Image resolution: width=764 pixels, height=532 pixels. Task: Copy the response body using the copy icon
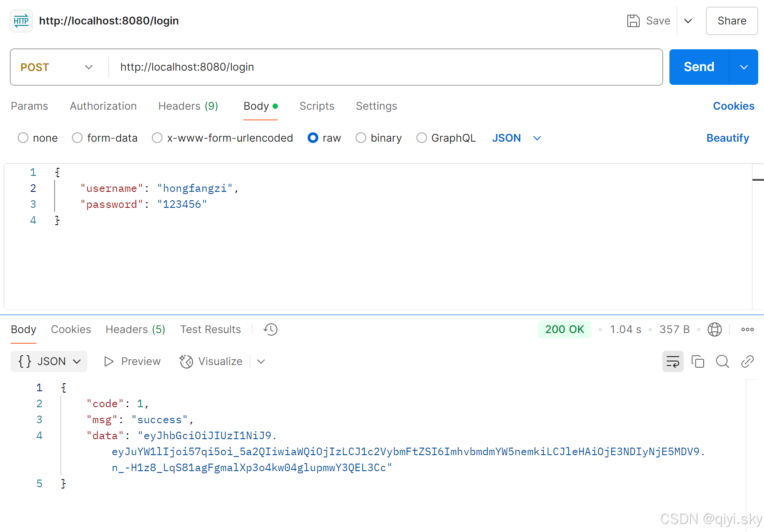coord(697,361)
